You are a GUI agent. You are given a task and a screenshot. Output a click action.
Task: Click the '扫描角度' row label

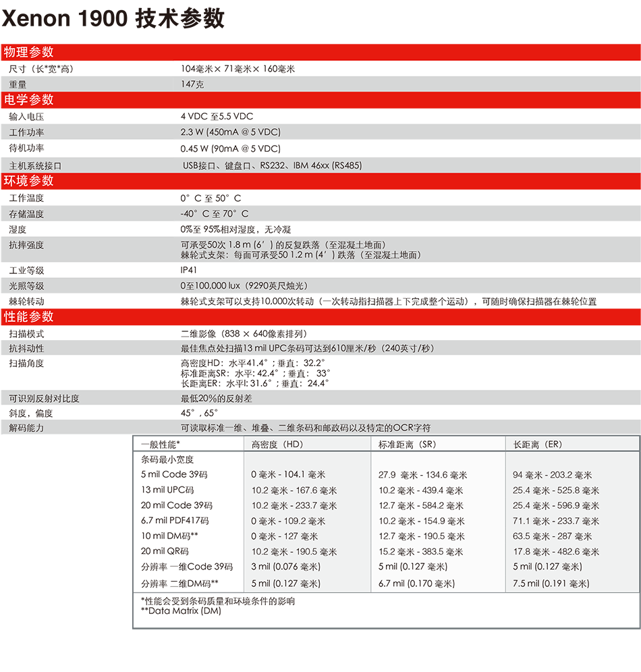(x=26, y=364)
